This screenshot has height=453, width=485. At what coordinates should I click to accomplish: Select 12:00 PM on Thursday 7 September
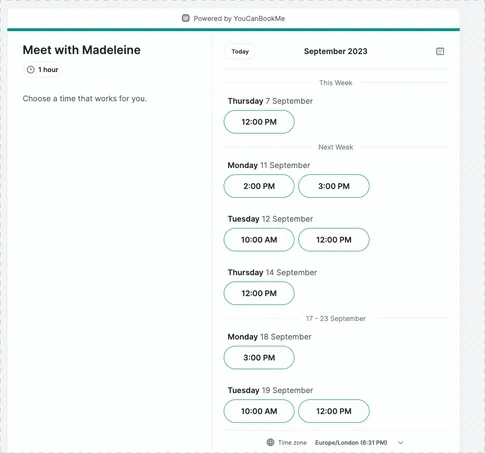click(259, 122)
